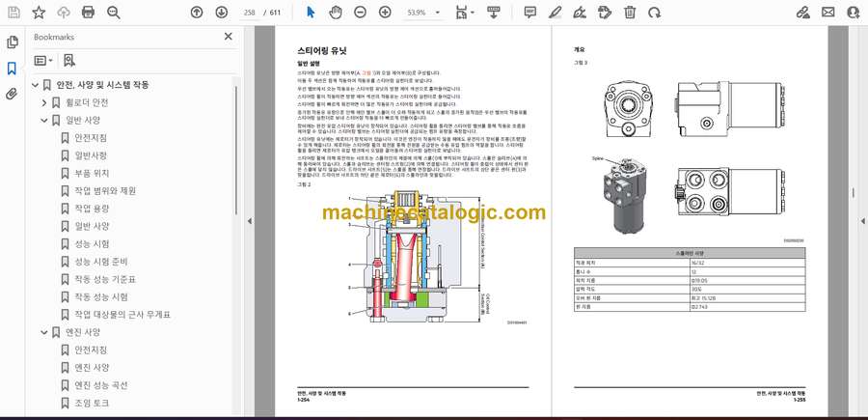Collapse the 일반 사양 bookmark section
This screenshot has width=868, height=420.
point(44,121)
